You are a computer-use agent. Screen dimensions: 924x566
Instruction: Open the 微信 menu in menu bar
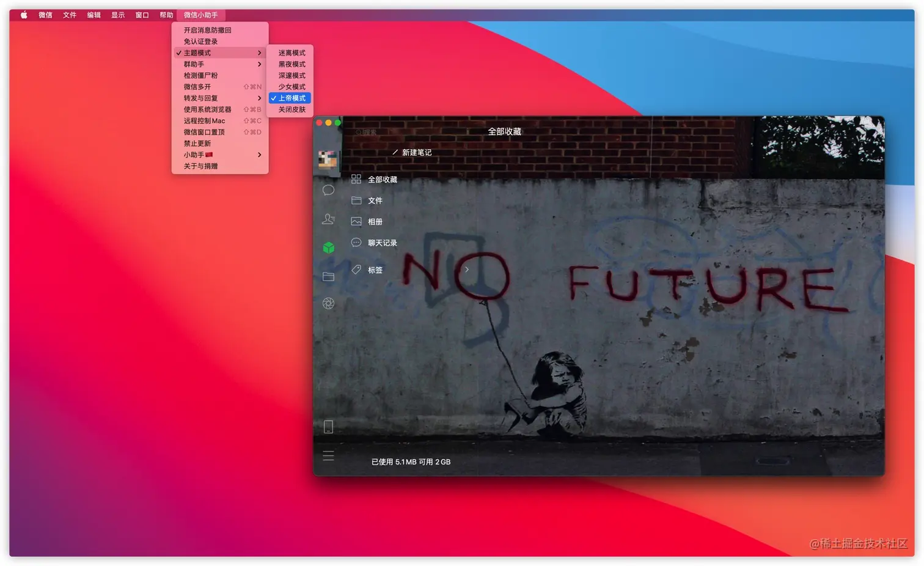click(45, 15)
